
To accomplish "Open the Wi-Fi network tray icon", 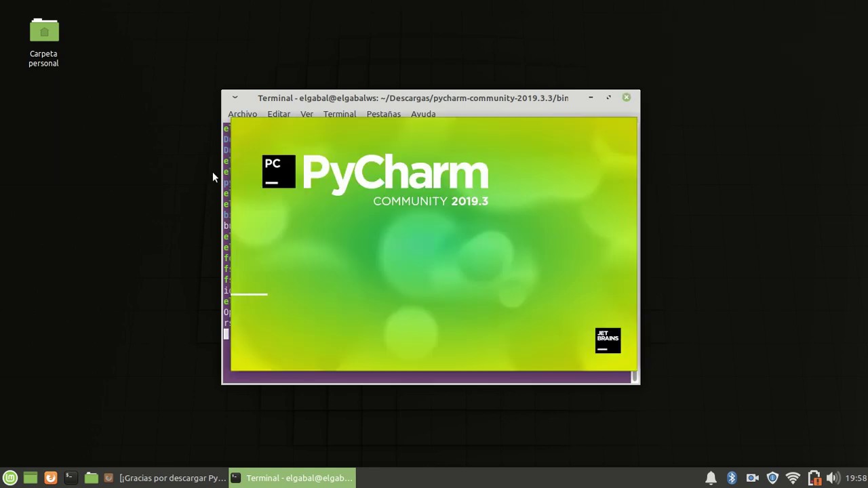I will [x=793, y=478].
